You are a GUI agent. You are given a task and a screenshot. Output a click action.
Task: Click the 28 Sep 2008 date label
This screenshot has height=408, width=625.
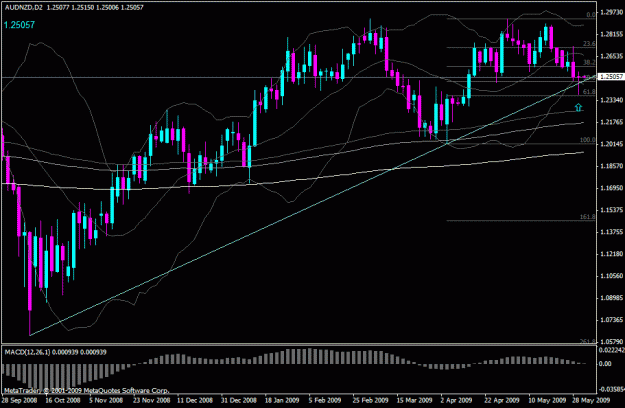point(20,400)
